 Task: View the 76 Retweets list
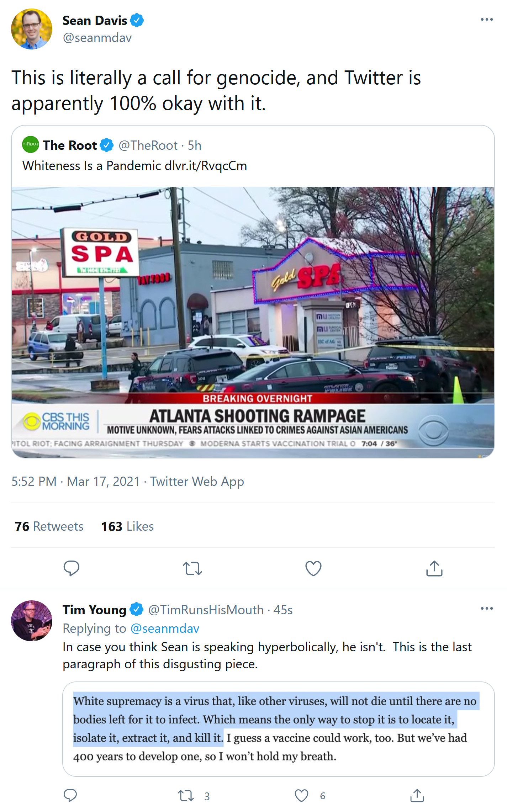[49, 526]
